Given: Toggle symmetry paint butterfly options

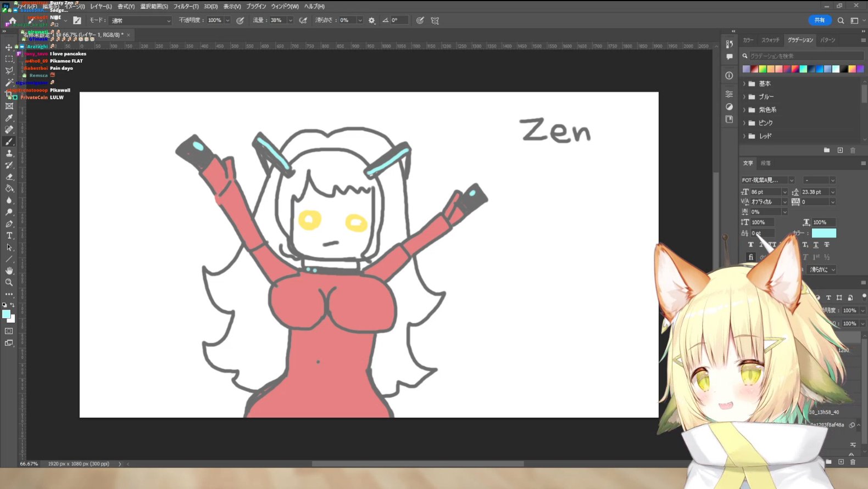Looking at the screenshot, I should point(435,20).
